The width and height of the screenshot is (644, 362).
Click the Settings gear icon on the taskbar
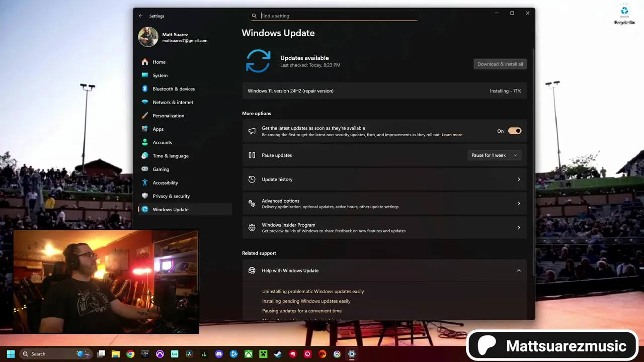coord(352,354)
